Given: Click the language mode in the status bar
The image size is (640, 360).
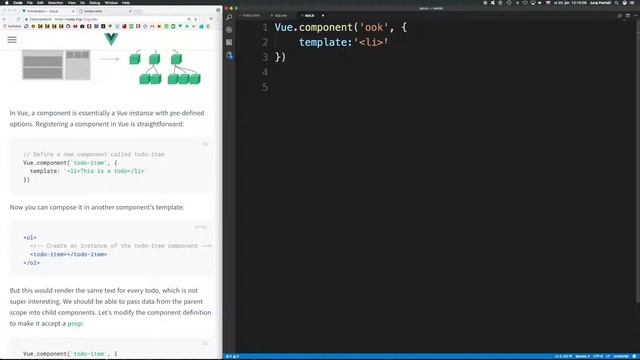Looking at the screenshot, I should pos(621,356).
